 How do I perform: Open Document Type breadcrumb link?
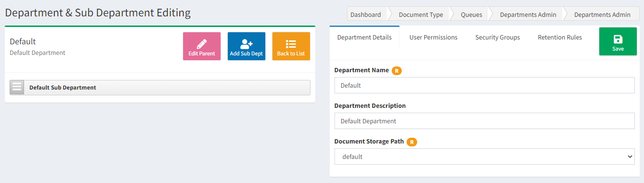[x=421, y=14]
